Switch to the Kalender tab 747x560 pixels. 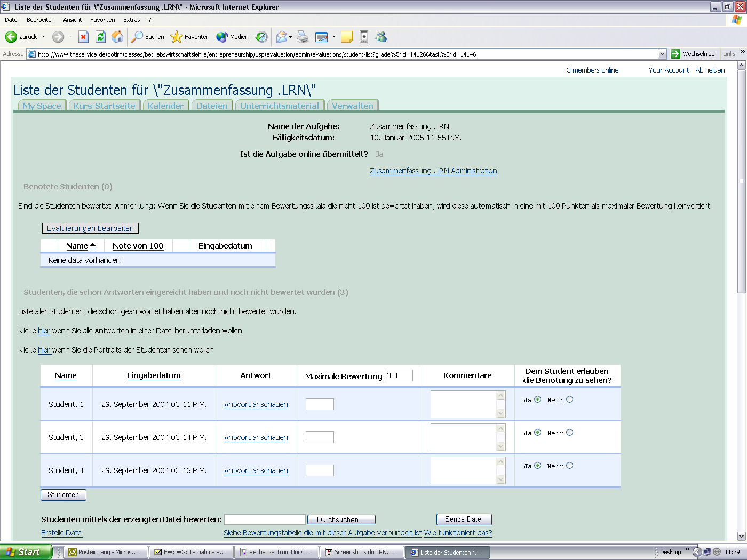(x=165, y=106)
